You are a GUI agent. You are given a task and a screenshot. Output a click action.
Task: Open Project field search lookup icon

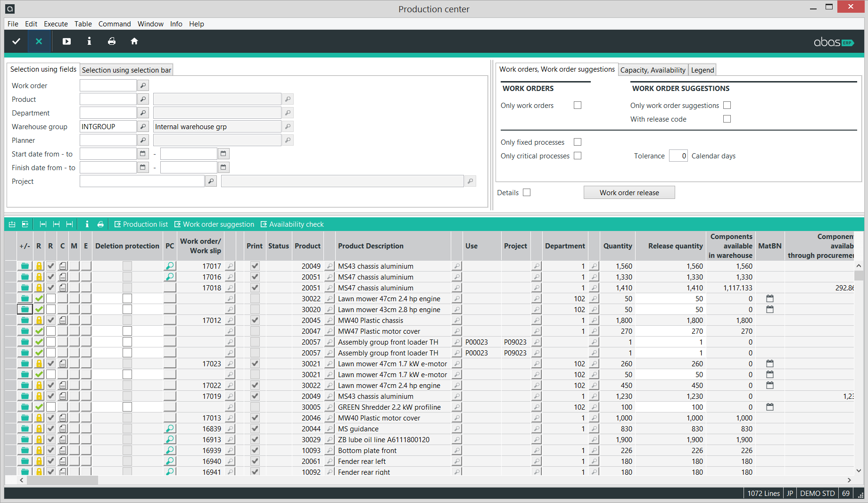211,181
